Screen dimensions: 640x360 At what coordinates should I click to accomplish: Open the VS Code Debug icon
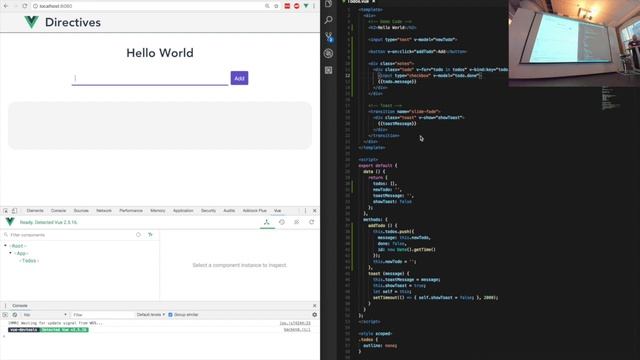point(329,53)
